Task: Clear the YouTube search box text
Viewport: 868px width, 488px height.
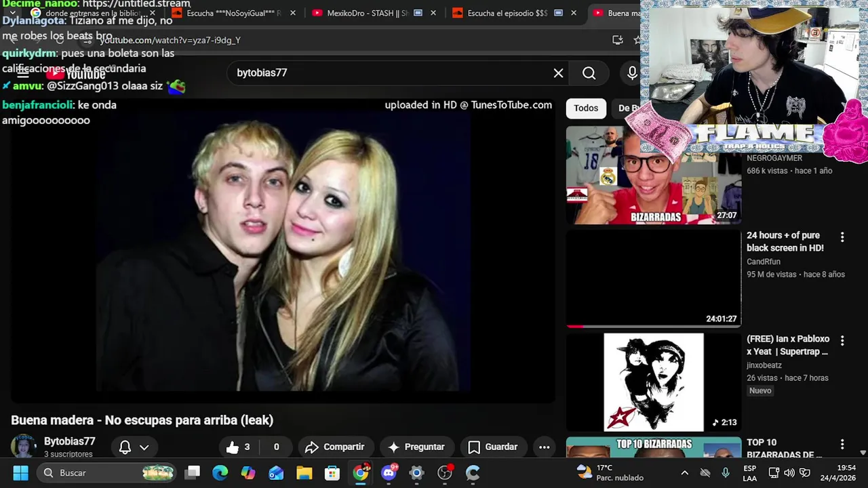Action: click(x=558, y=73)
